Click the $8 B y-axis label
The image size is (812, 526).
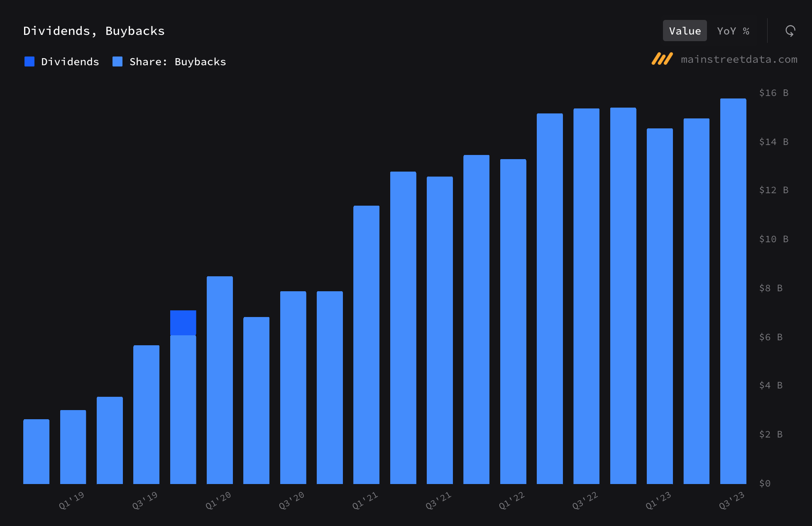click(x=770, y=288)
